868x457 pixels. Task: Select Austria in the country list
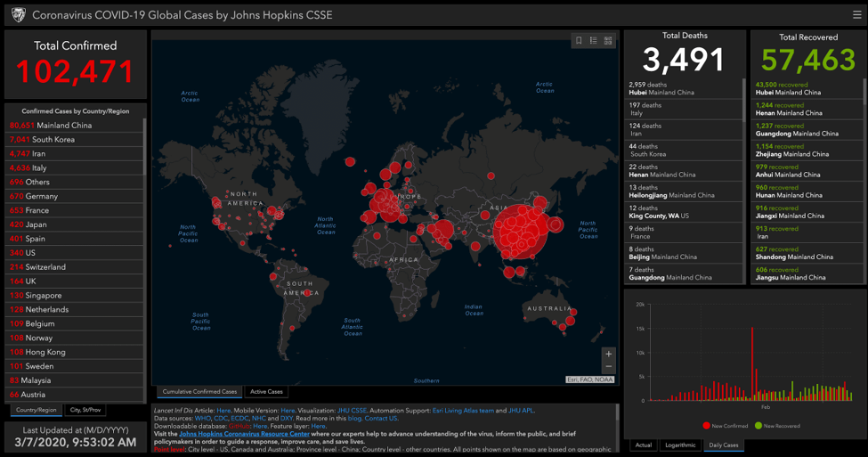74,395
